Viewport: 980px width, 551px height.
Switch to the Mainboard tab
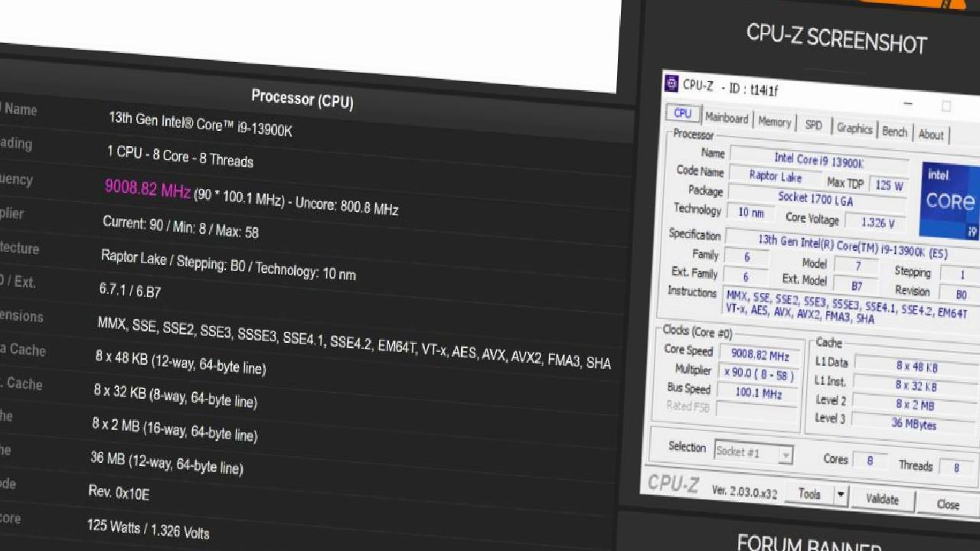coord(727,118)
